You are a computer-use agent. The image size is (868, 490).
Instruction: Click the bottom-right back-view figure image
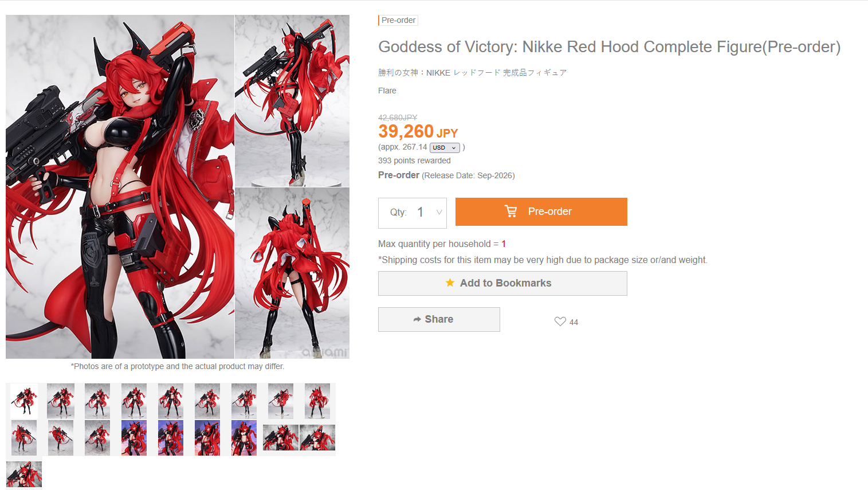pos(292,273)
